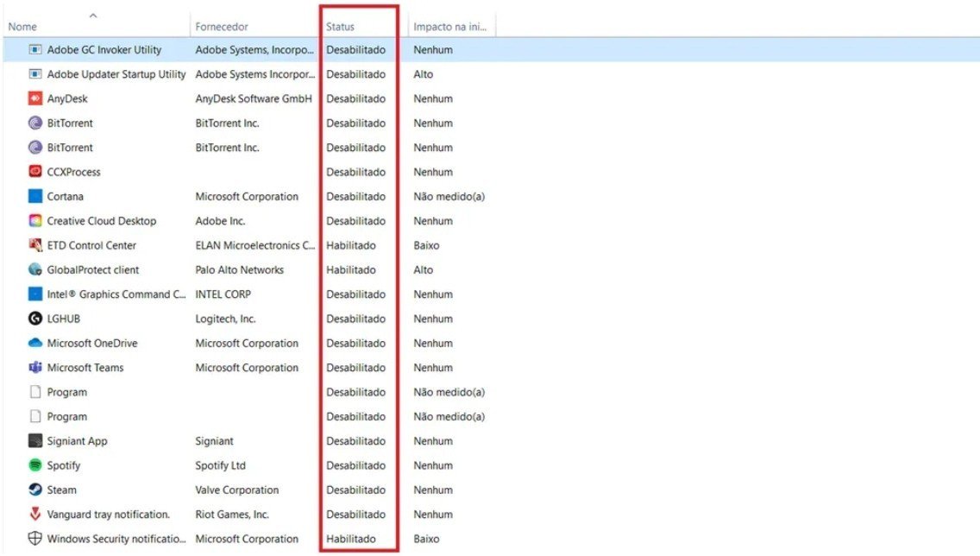Click the "Signiant" vendor cell

[x=214, y=440]
